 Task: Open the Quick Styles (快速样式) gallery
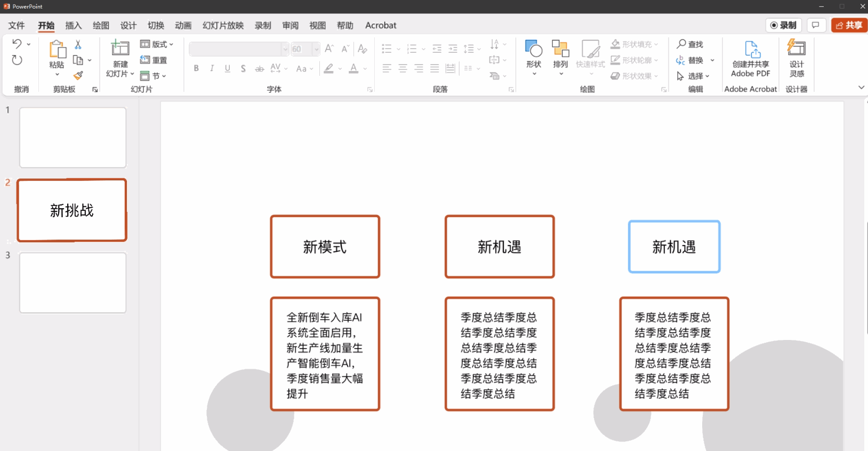pos(591,57)
